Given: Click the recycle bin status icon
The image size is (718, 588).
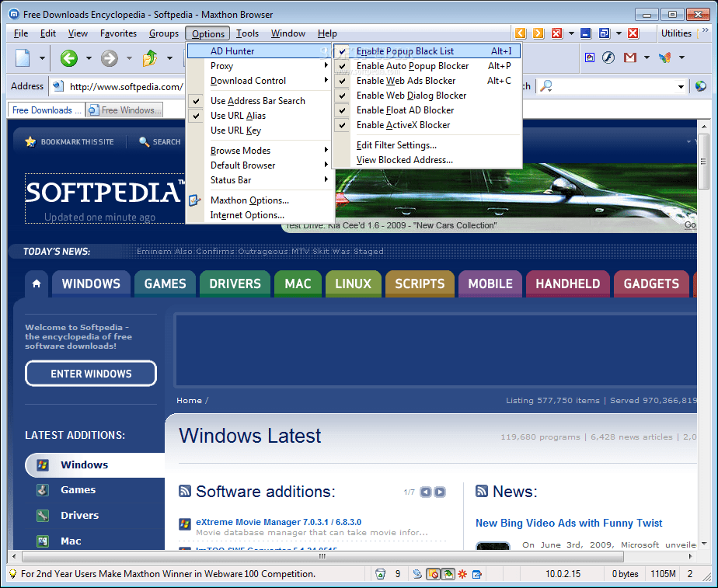Looking at the screenshot, I should coord(380,574).
